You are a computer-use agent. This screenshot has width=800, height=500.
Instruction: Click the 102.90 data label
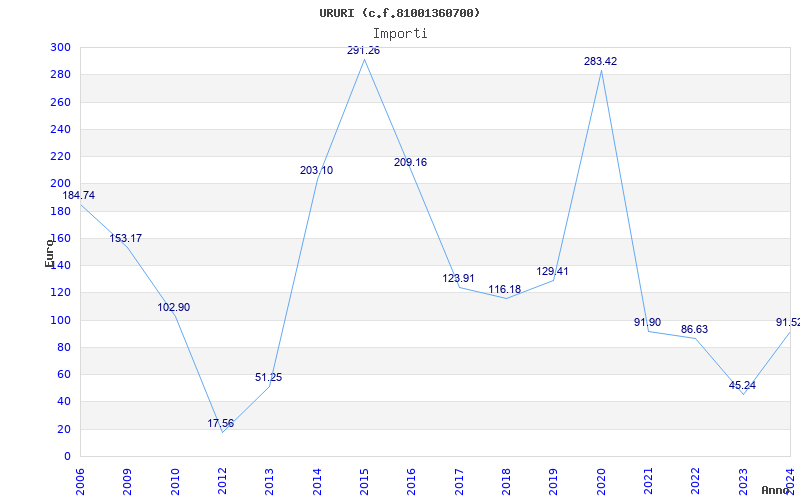[x=173, y=307]
